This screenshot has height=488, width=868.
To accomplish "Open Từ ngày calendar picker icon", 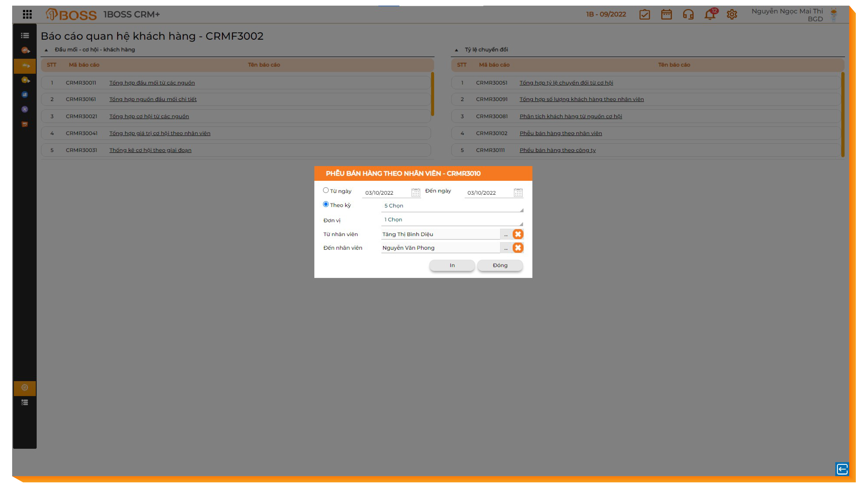I will (x=415, y=192).
